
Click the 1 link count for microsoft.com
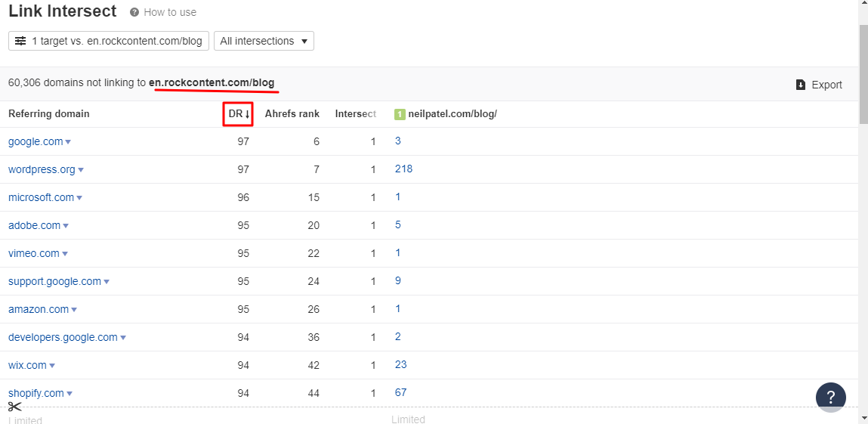pos(398,197)
